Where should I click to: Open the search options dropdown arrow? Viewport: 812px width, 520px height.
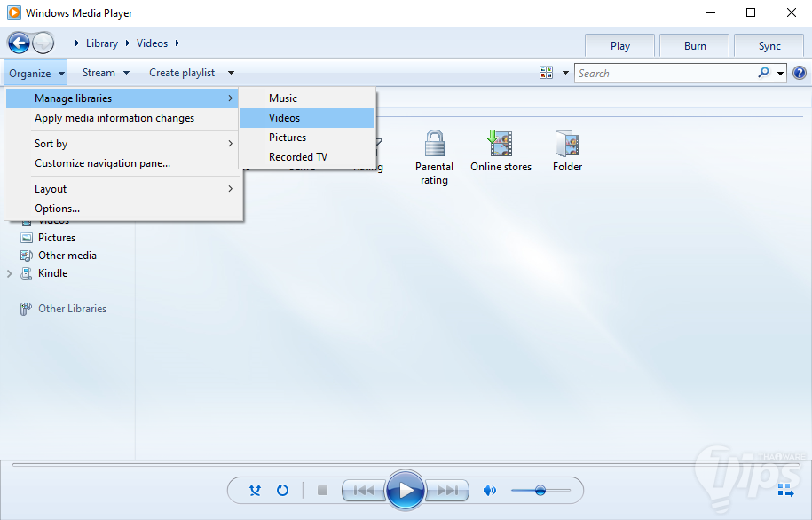click(x=780, y=73)
